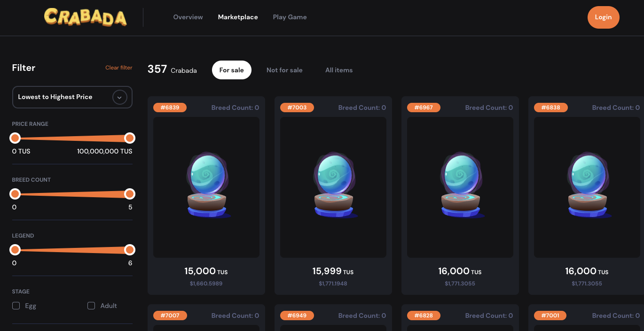644x331 pixels.
Task: Click the sort dropdown chevron icon
Action: pyautogui.click(x=119, y=97)
